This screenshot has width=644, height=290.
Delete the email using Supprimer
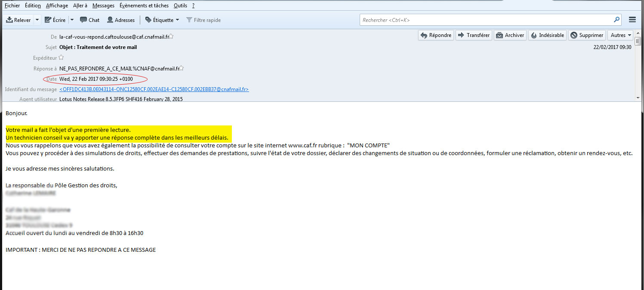(587, 35)
